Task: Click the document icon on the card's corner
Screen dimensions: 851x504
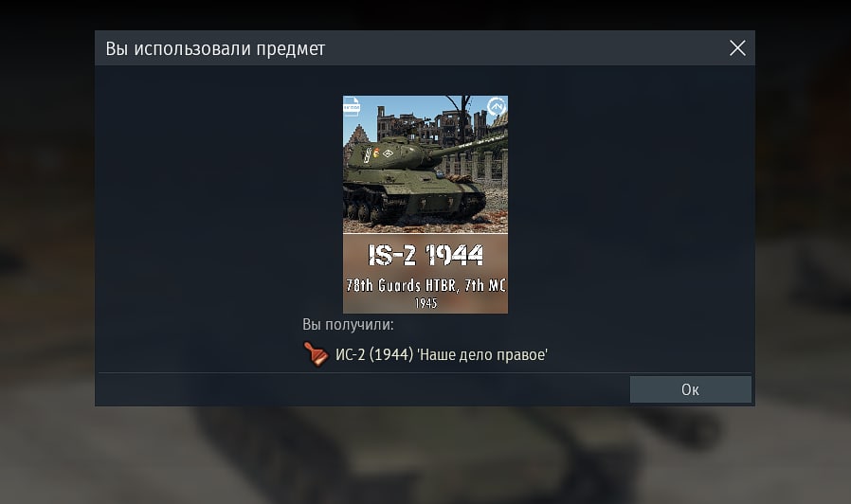Action: [x=352, y=107]
